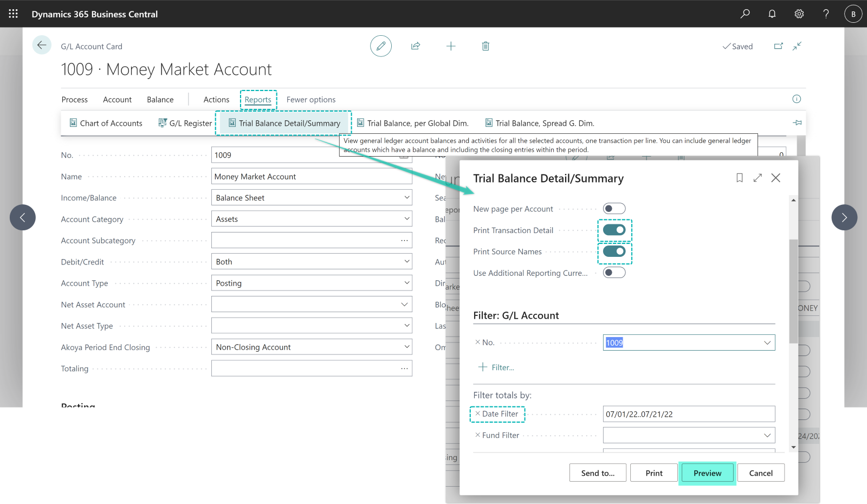Close the Trial Balance Detail/Summary dialog
This screenshot has width=867, height=504.
(x=776, y=178)
